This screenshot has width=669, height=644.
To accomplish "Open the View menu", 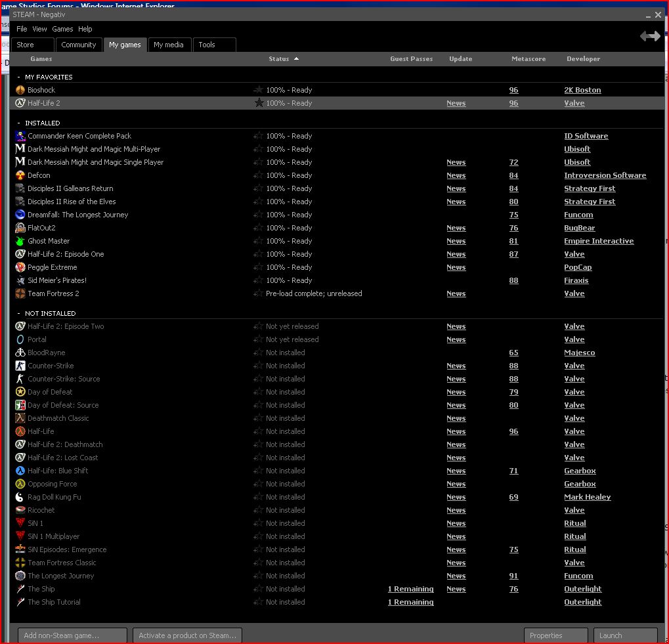I will [x=39, y=29].
